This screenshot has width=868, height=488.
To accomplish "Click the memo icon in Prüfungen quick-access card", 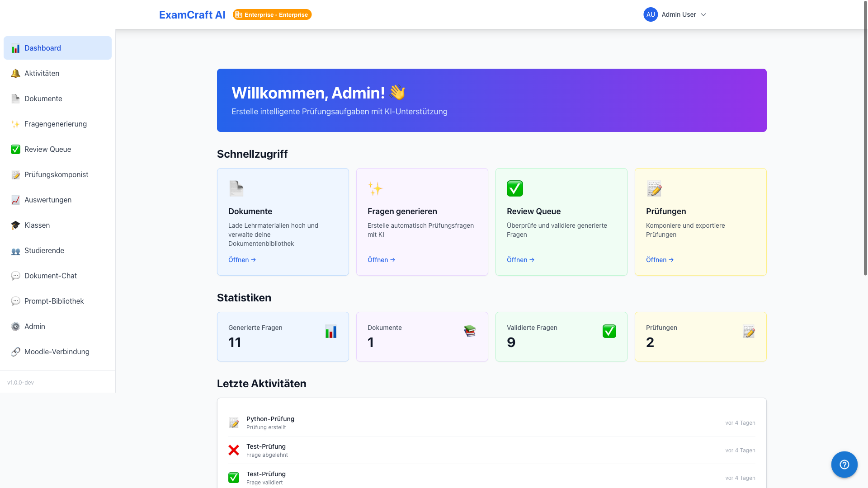I will pos(654,188).
